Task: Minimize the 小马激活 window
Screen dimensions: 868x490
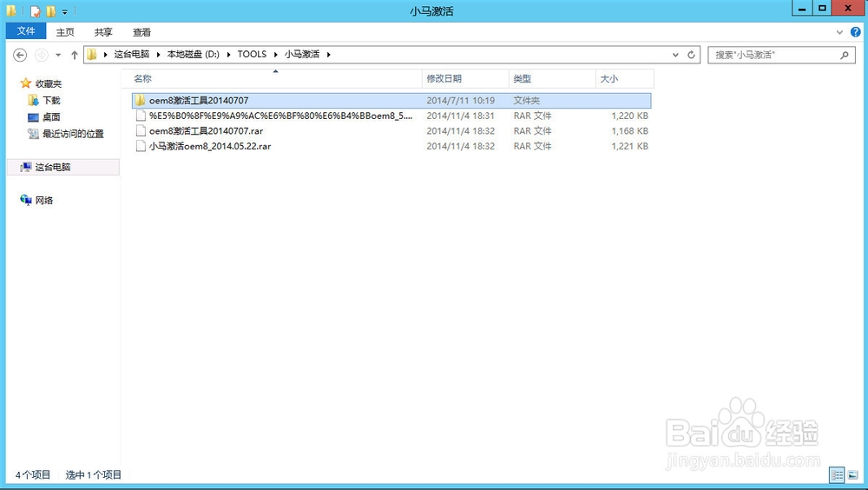Action: pyautogui.click(x=801, y=8)
